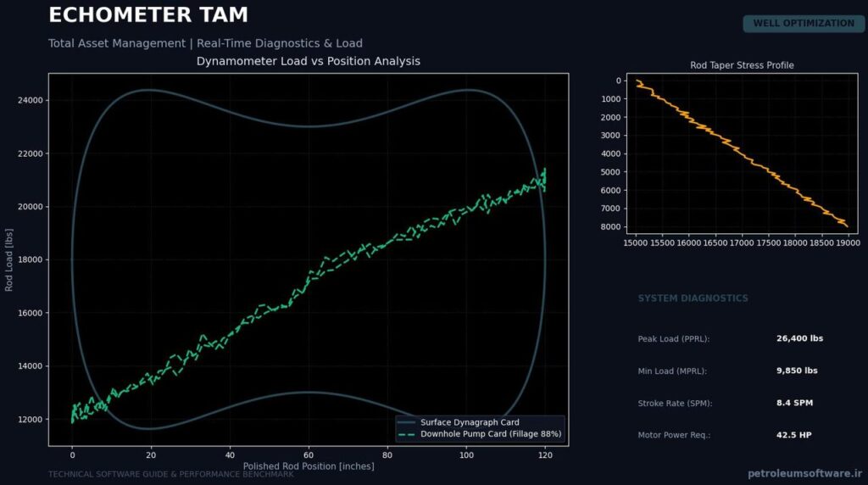Click the Min Load (MPRL) label
This screenshot has height=485, width=868.
[x=672, y=371]
